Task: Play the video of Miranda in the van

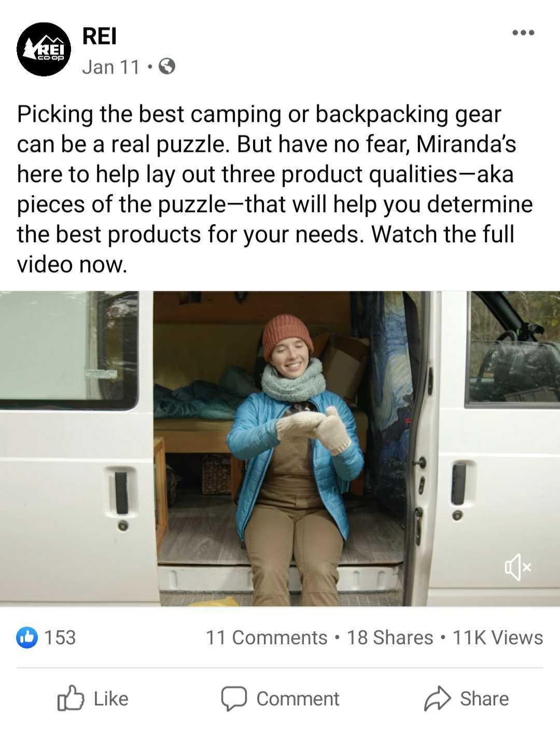Action: (x=280, y=449)
